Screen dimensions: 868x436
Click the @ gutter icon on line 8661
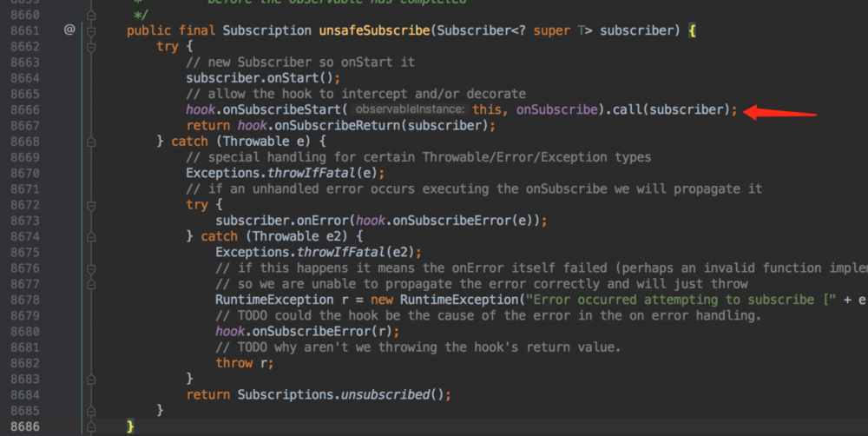click(69, 30)
